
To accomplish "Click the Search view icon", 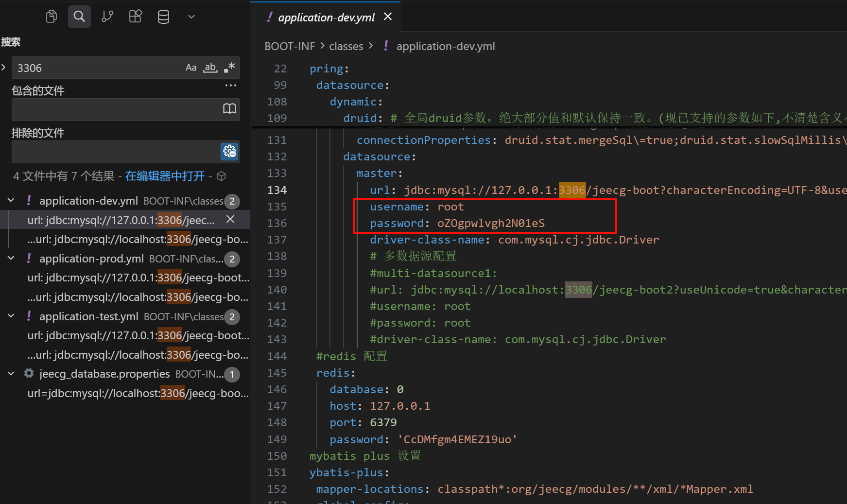I will coord(79,17).
